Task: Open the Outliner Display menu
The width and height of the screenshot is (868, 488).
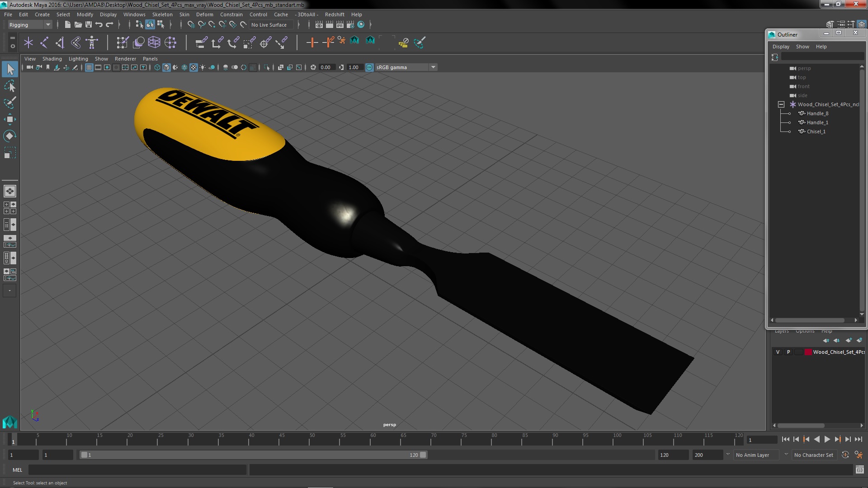Action: click(781, 47)
